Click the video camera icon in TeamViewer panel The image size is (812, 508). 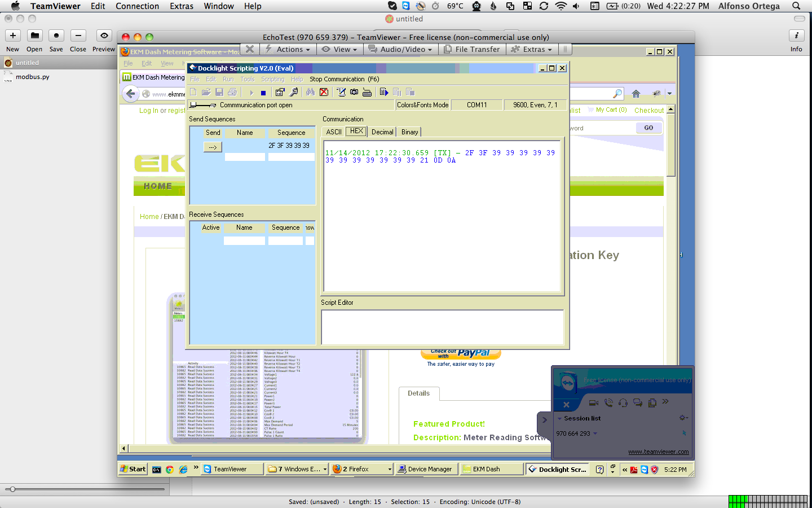coord(594,402)
